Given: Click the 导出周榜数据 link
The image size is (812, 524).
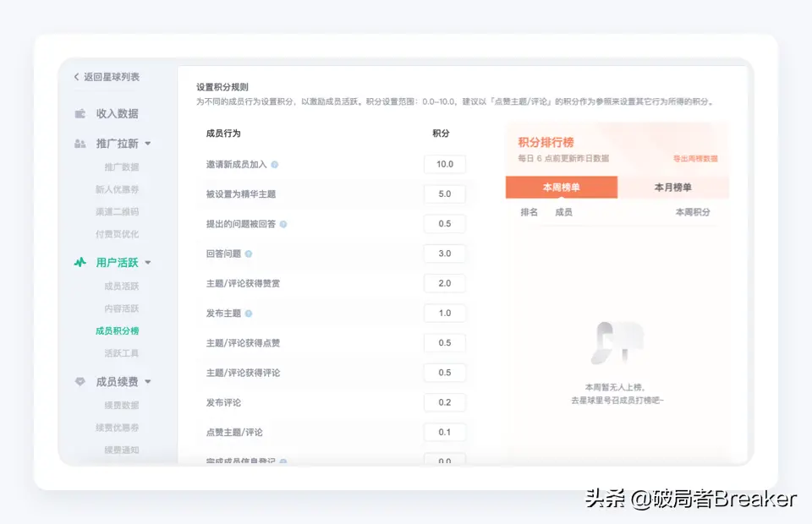Looking at the screenshot, I should (x=694, y=158).
